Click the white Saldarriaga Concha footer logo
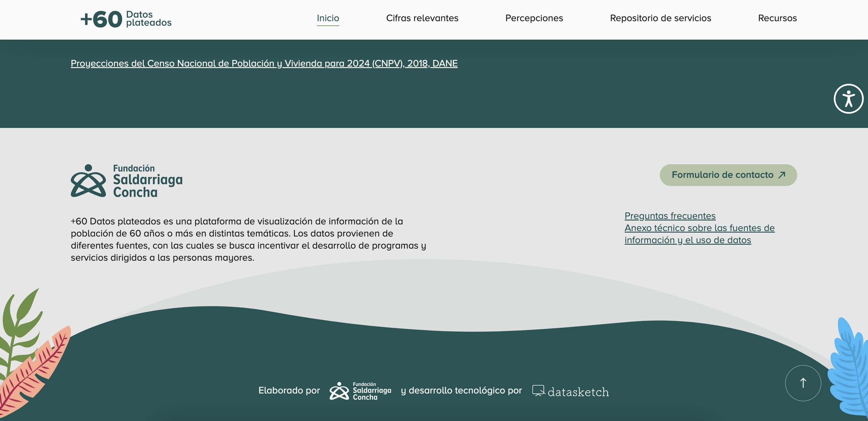Viewport: 868px width, 421px height. tap(360, 391)
